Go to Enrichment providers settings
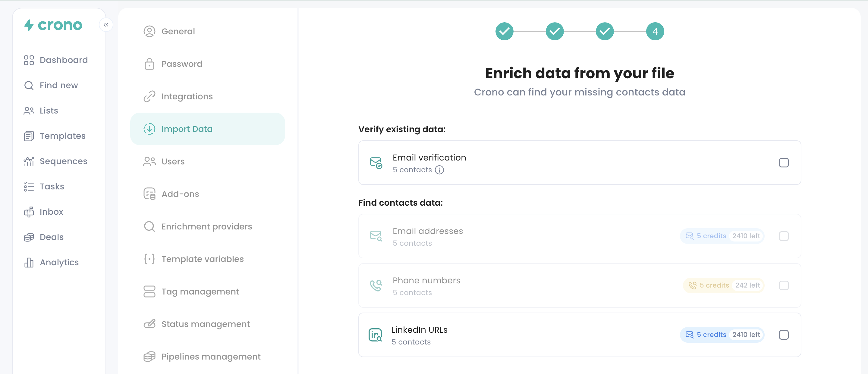The image size is (868, 374). (206, 226)
